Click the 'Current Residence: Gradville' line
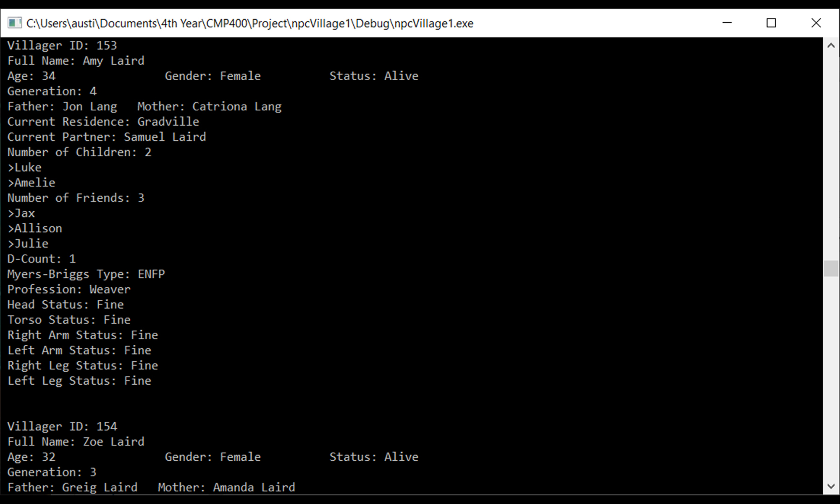 103,122
